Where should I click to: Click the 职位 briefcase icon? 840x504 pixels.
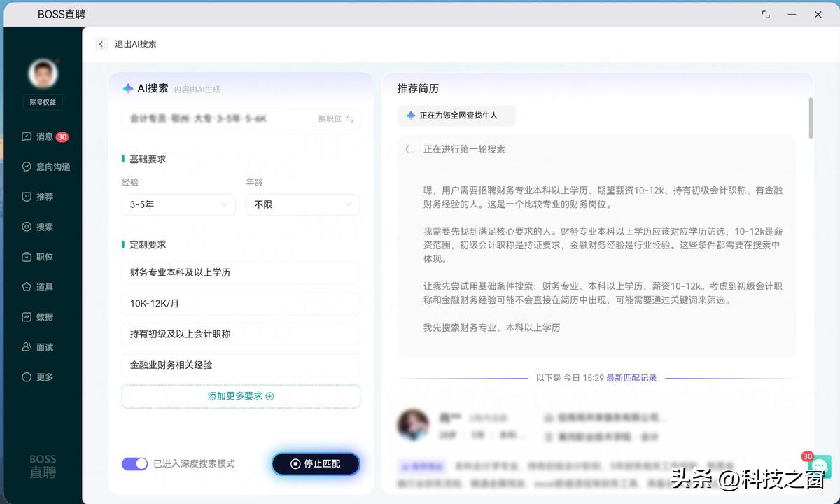click(x=27, y=258)
